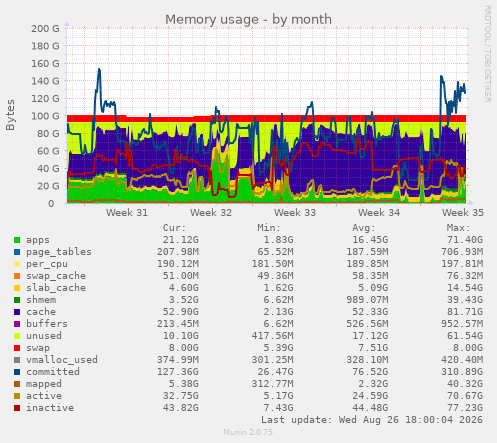497x443 pixels.
Task: Click the dark green shmem legend swatch
Action: [x=17, y=300]
